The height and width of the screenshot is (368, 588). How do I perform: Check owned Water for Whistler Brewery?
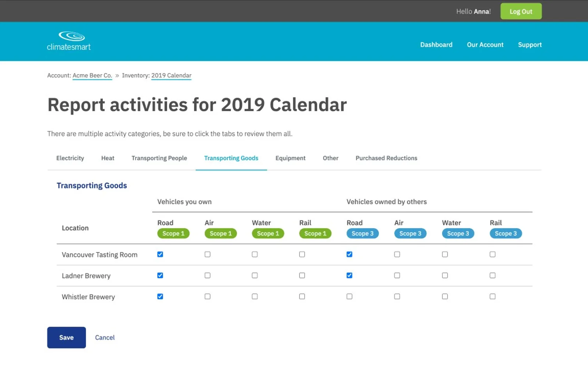pyautogui.click(x=255, y=296)
